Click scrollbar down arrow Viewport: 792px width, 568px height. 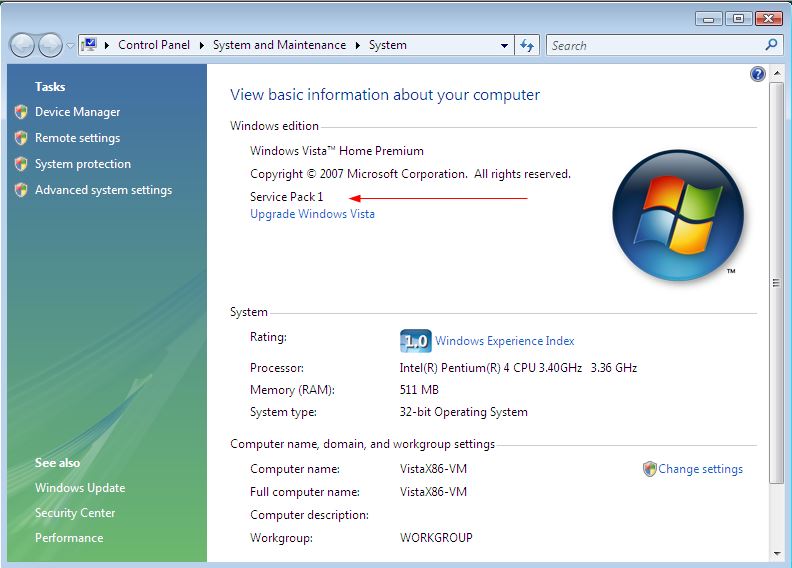tap(776, 554)
